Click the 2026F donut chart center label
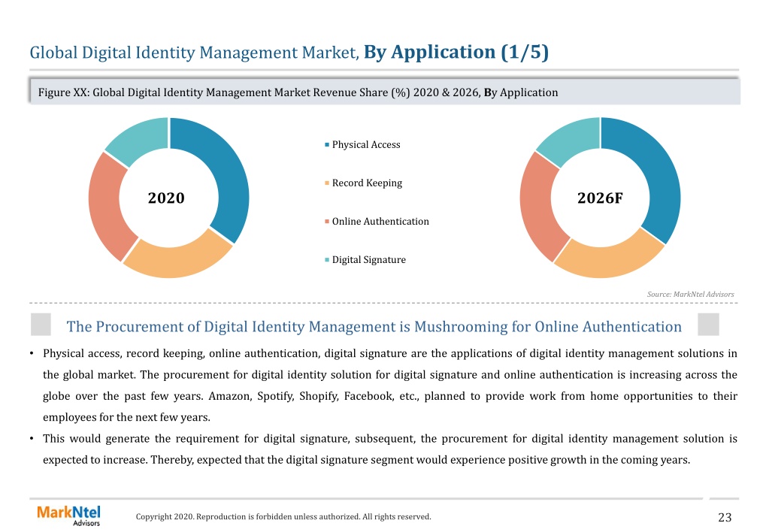The image size is (769, 532). click(600, 198)
